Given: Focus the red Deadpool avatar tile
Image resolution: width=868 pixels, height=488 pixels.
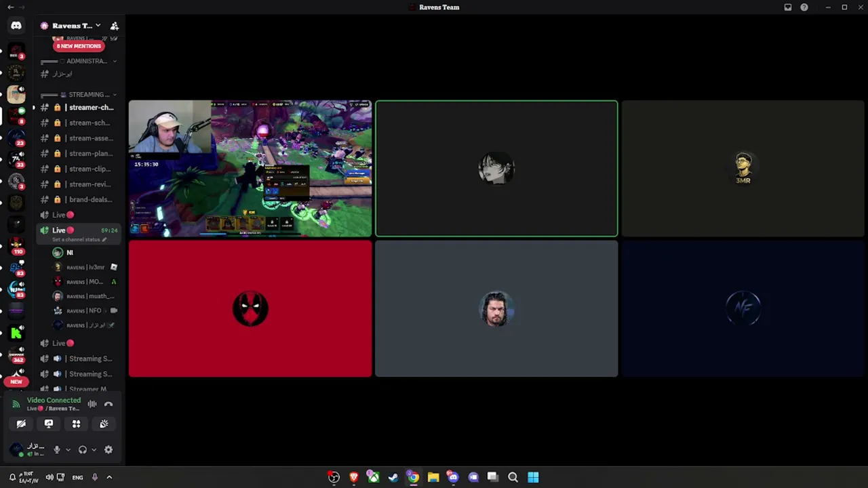Looking at the screenshot, I should [250, 309].
